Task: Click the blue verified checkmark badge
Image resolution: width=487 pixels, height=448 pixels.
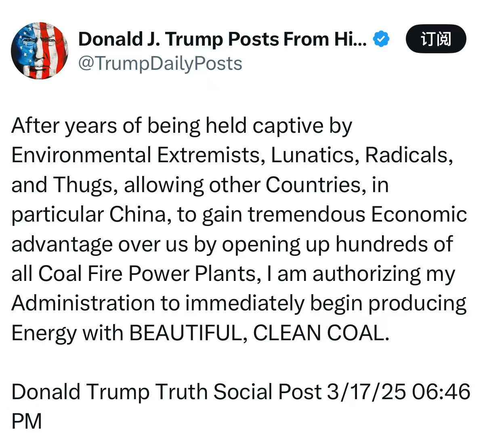Action: (381, 39)
